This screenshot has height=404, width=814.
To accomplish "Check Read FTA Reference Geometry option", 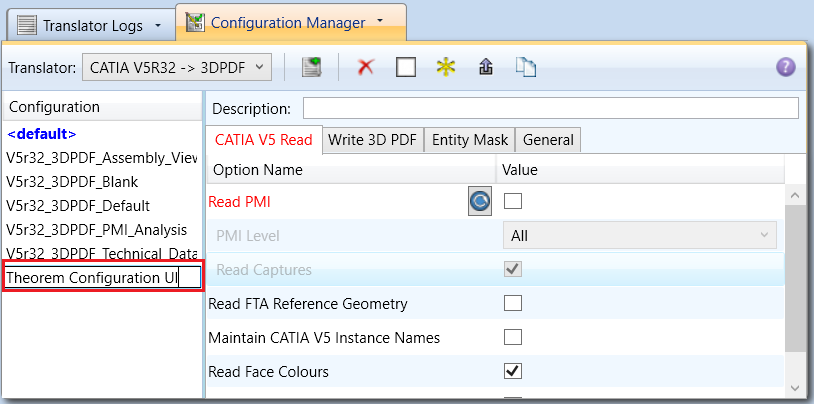I will (513, 303).
